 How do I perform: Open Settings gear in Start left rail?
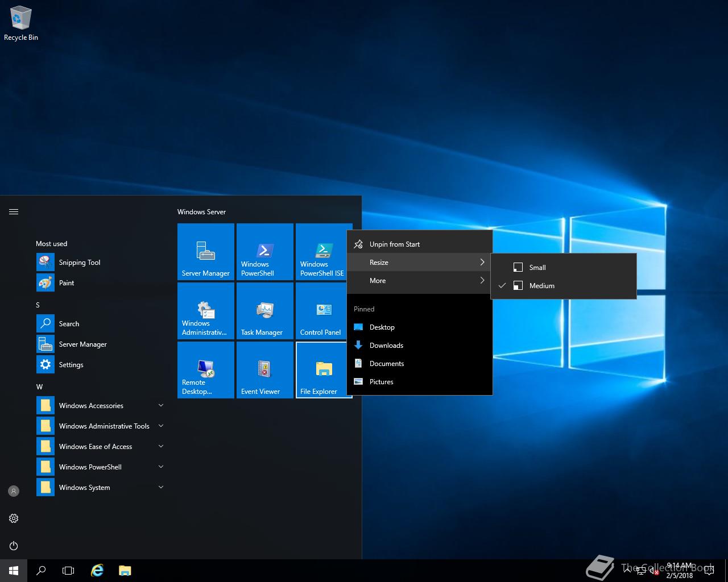(14, 518)
